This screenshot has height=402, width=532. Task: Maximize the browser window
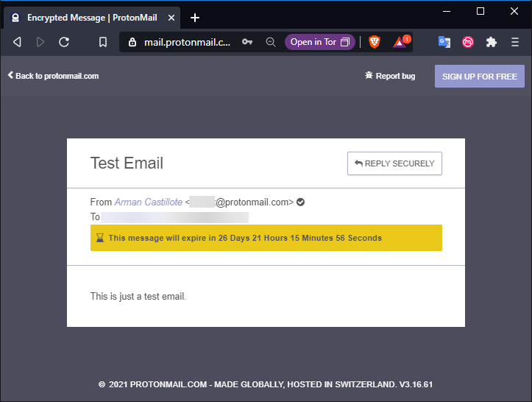[480, 11]
